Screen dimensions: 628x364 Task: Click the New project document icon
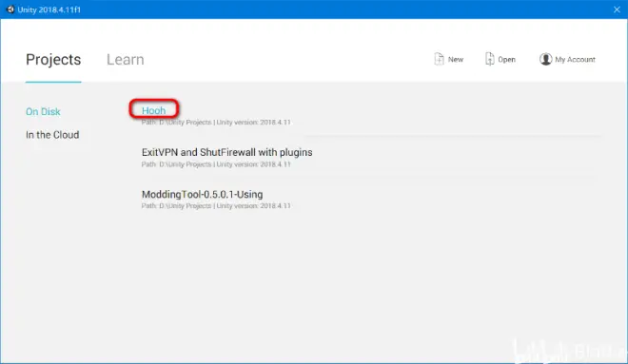[439, 59]
